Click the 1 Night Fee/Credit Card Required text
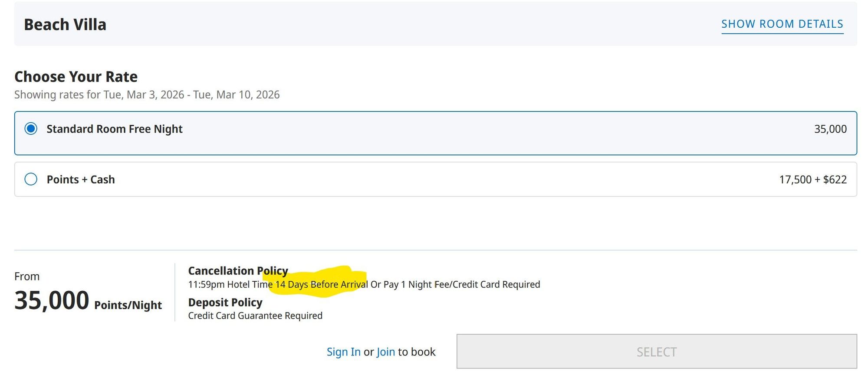 470,284
